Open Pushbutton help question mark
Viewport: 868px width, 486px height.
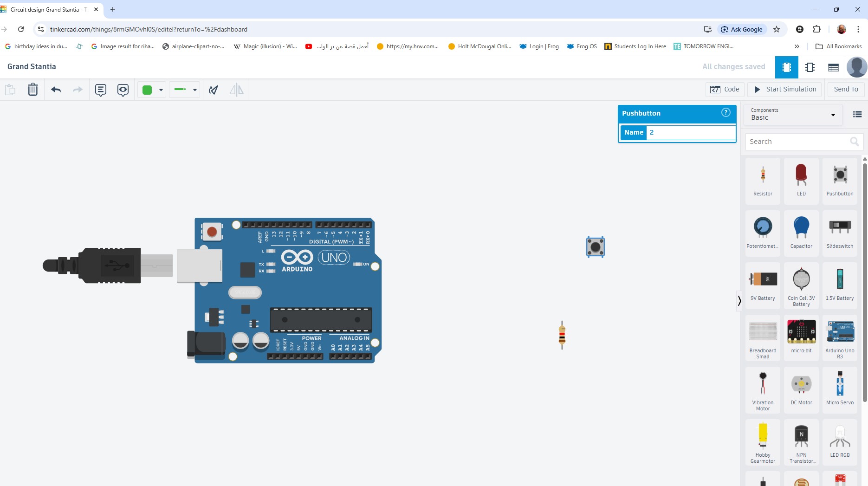(x=726, y=112)
